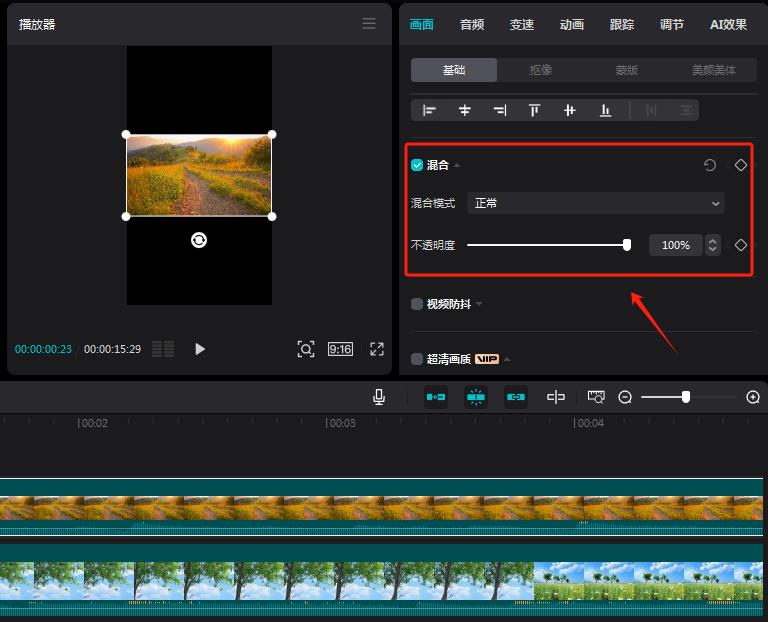This screenshot has height=622, width=768.
Task: Switch to the 音频 tab
Action: click(472, 24)
